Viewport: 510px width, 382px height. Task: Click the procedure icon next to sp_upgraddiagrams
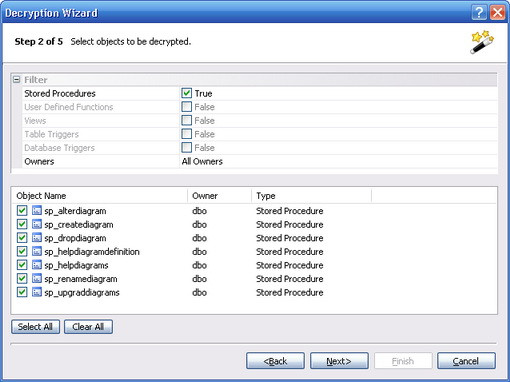[x=37, y=292]
